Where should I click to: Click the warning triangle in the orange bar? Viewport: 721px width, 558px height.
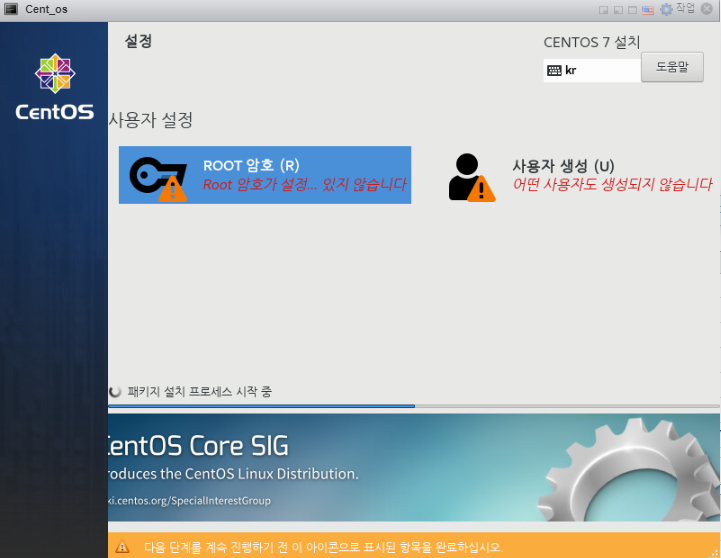click(x=122, y=547)
